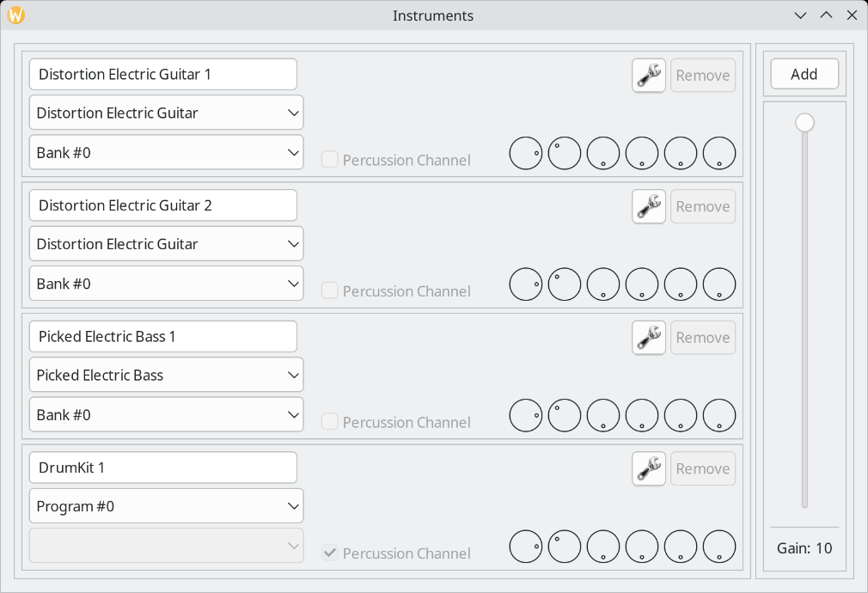Click the wrench icon for Picked Electric Bass 1
Viewport: 868px width, 593px height.
[648, 338]
